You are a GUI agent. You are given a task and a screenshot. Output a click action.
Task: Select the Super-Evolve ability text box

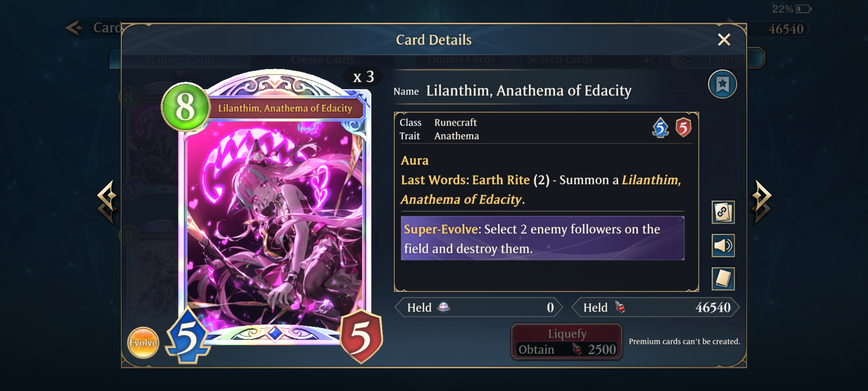coord(542,238)
